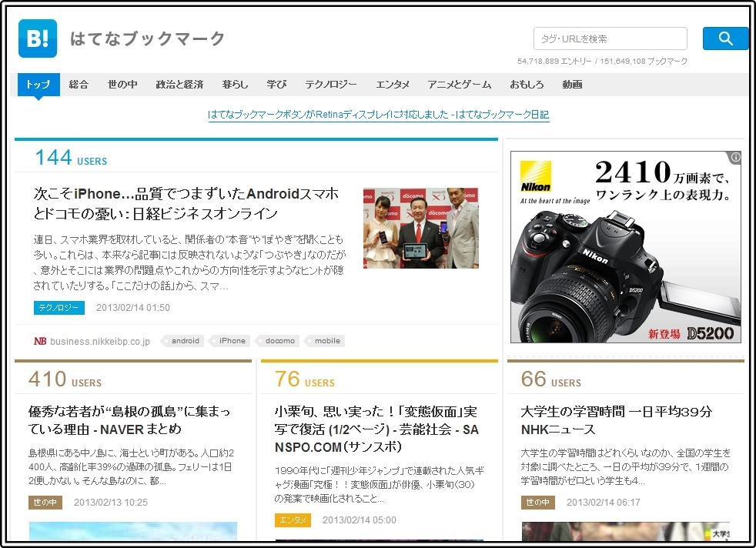Click the 1990年代に週刊少年ジャンプ summary text

(379, 484)
